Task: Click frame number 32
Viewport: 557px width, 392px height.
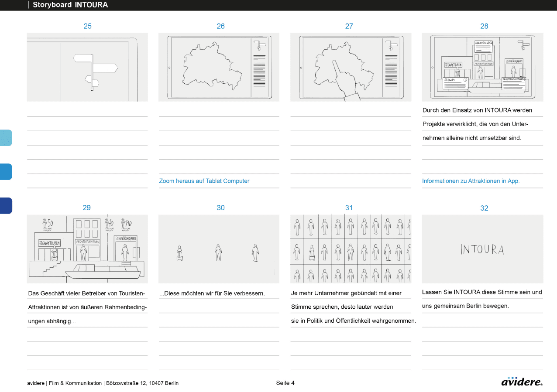Action: [x=485, y=208]
